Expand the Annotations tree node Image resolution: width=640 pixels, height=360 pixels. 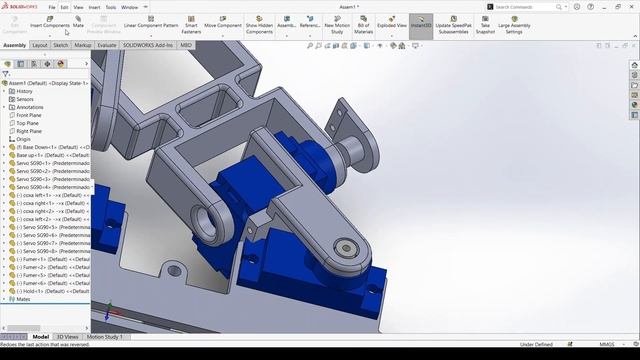click(4, 107)
